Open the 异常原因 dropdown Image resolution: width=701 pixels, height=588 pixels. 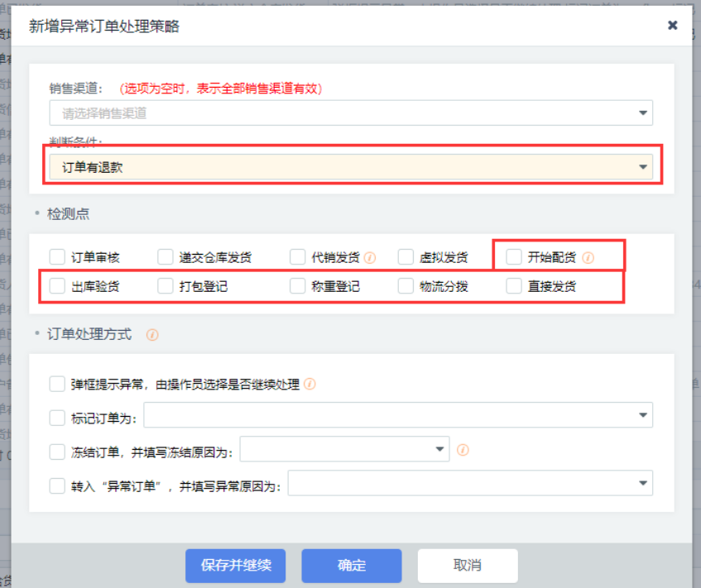pos(470,483)
